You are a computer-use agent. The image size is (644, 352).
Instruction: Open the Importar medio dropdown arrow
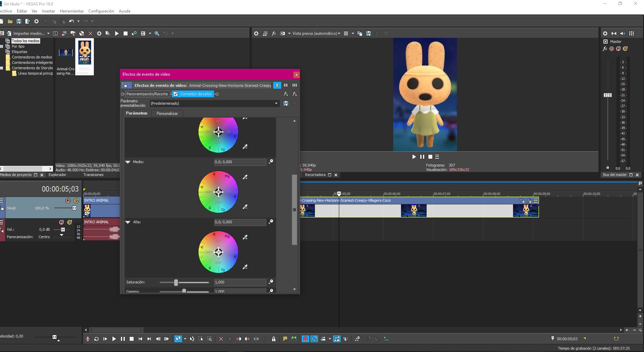(x=48, y=33)
